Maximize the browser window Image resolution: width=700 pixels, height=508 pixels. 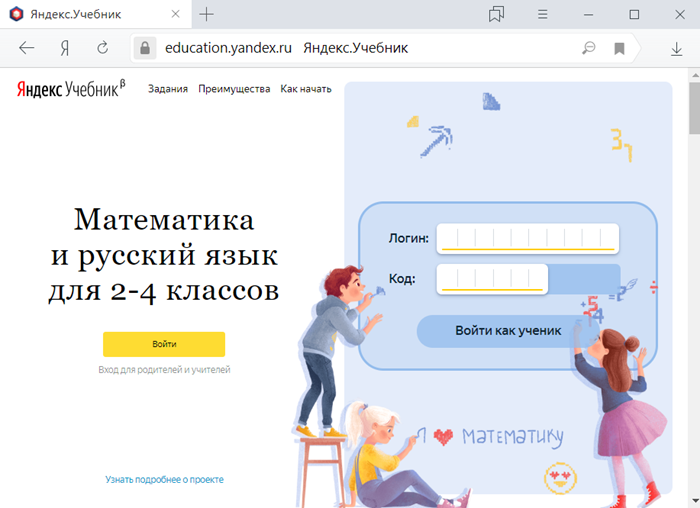634,15
